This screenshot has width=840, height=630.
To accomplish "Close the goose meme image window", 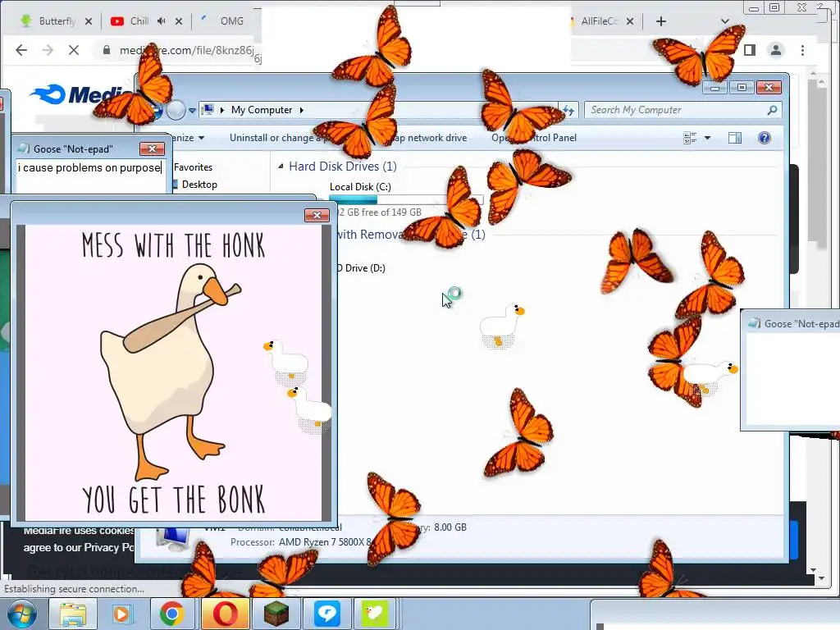I will click(x=317, y=215).
